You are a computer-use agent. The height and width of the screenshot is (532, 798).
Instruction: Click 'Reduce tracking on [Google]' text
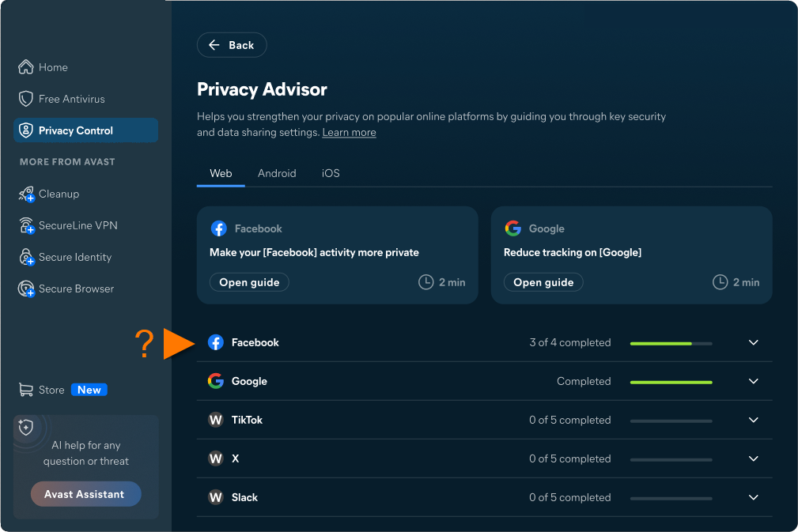(573, 252)
